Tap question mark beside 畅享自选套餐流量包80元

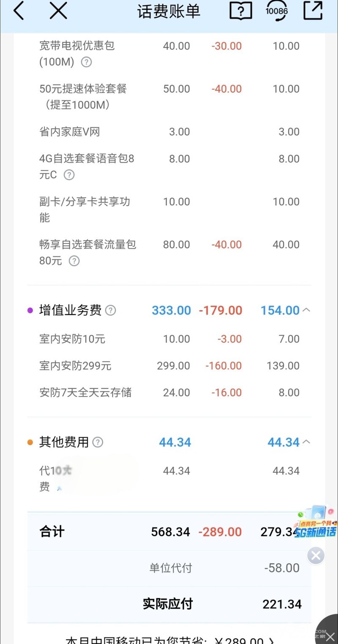74,261
